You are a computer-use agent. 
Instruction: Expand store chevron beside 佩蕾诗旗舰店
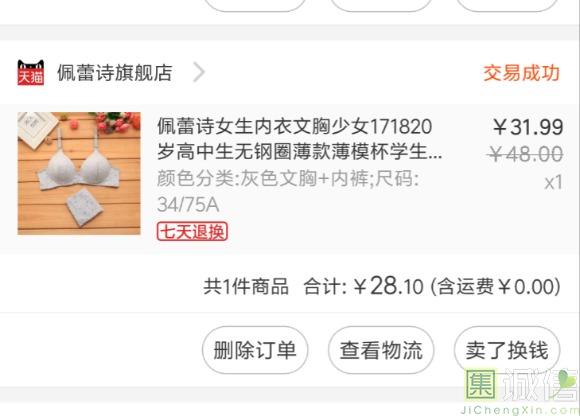point(199,72)
